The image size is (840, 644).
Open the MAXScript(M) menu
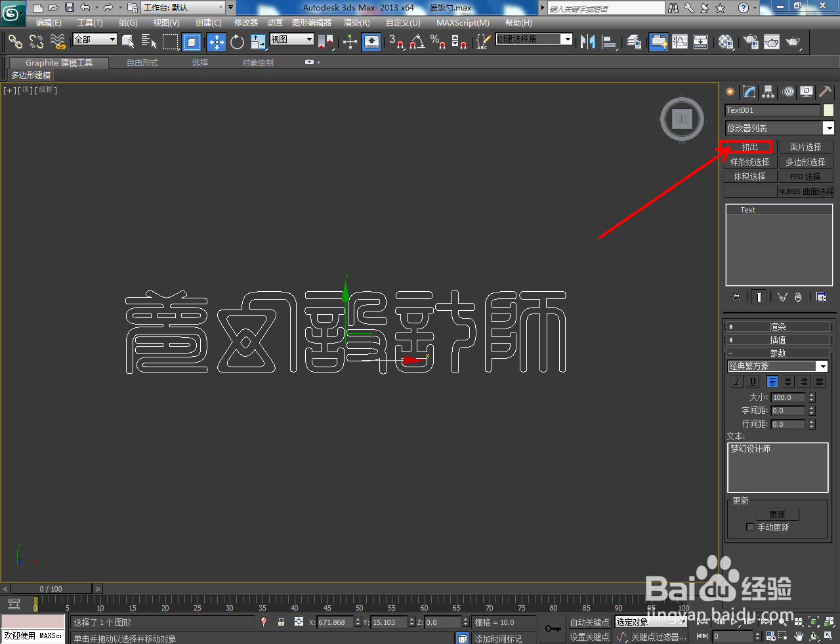463,23
